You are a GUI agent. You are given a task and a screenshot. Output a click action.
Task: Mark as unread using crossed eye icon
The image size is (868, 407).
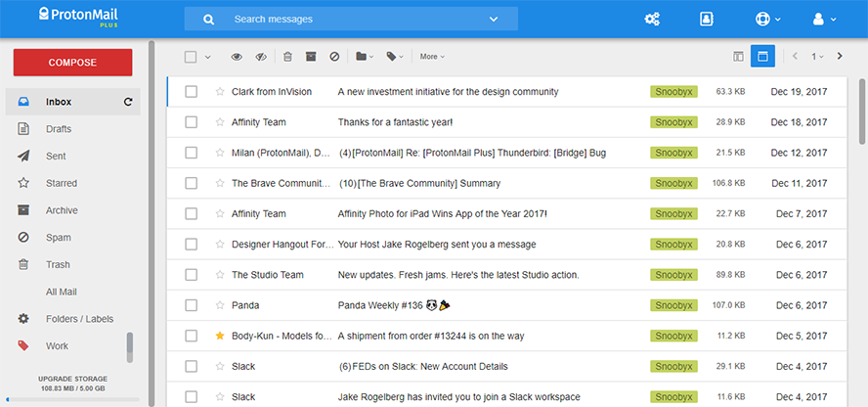coord(261,57)
